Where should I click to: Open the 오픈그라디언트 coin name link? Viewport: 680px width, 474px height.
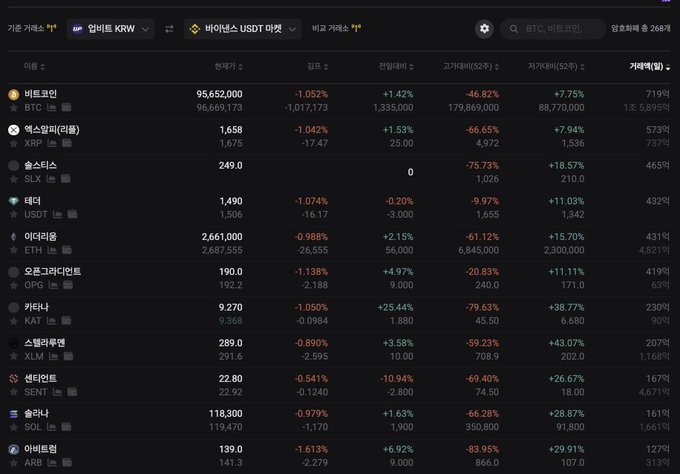point(52,271)
